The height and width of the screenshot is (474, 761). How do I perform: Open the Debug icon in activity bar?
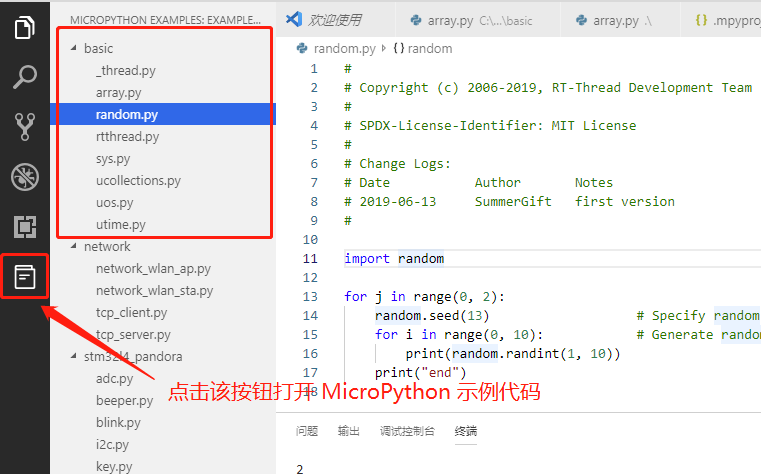[25, 177]
